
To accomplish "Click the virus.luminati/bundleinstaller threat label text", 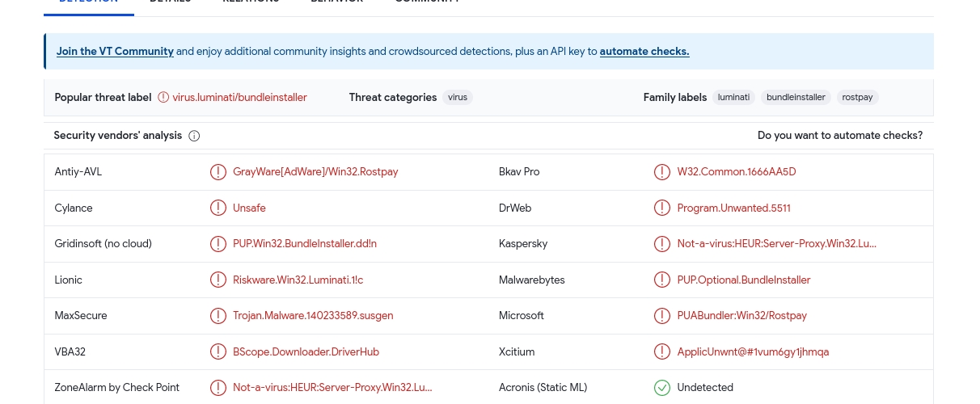I will click(239, 97).
